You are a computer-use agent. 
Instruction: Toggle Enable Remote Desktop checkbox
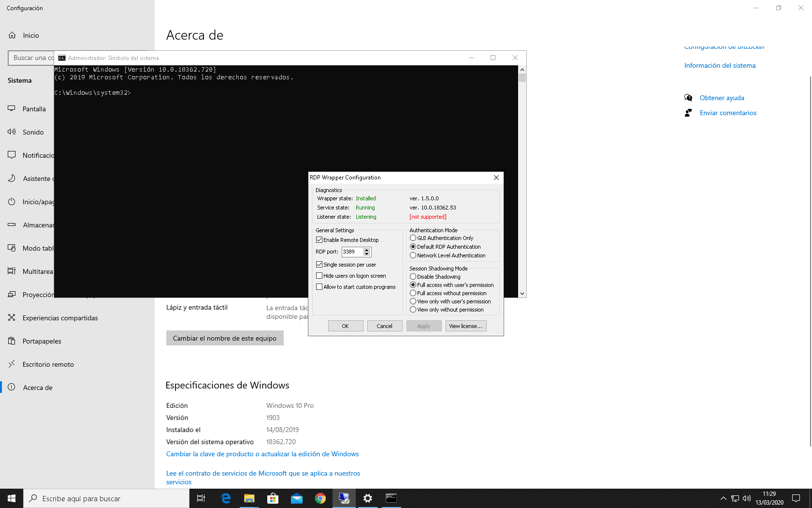pyautogui.click(x=319, y=240)
